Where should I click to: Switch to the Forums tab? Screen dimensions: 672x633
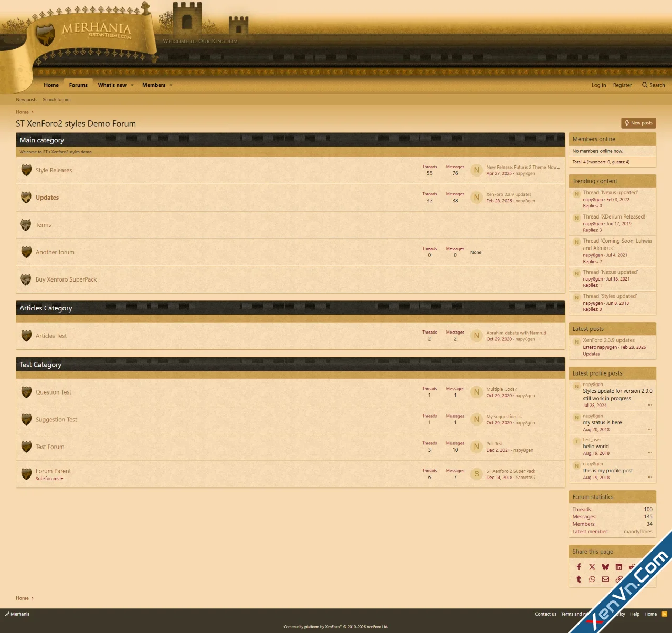pyautogui.click(x=78, y=85)
